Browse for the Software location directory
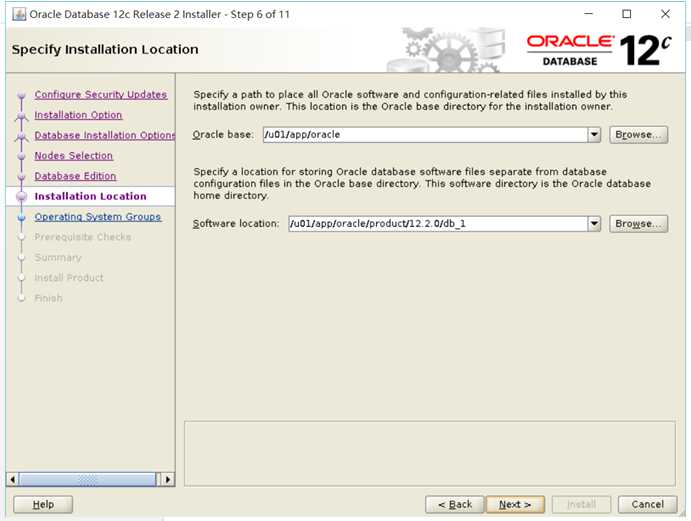691x521 pixels. pos(638,223)
